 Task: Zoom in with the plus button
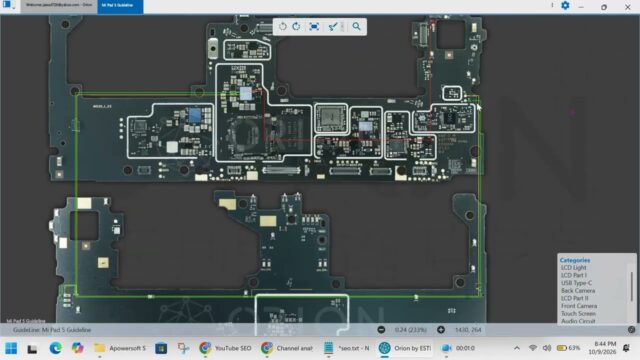coord(441,329)
